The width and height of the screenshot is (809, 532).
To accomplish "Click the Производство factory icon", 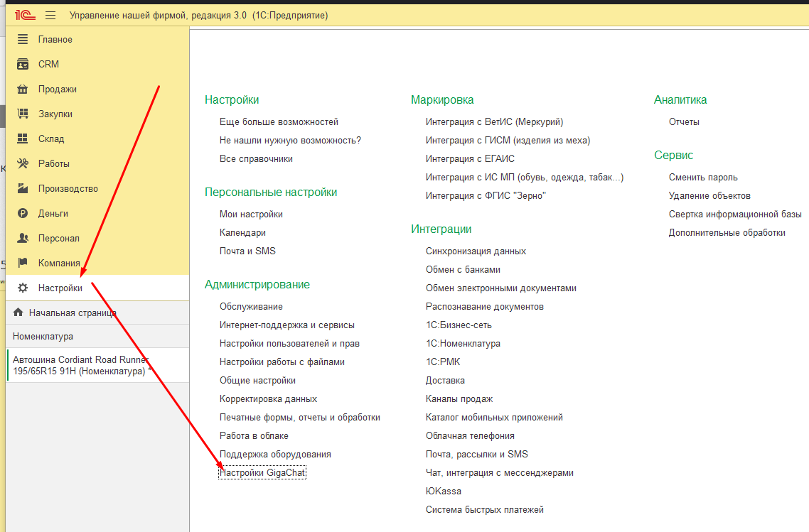I will [23, 188].
